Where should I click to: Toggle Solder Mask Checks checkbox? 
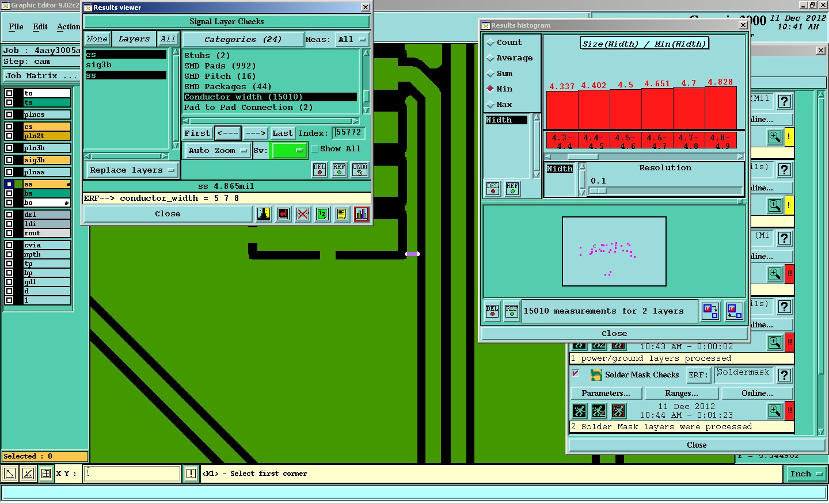575,374
